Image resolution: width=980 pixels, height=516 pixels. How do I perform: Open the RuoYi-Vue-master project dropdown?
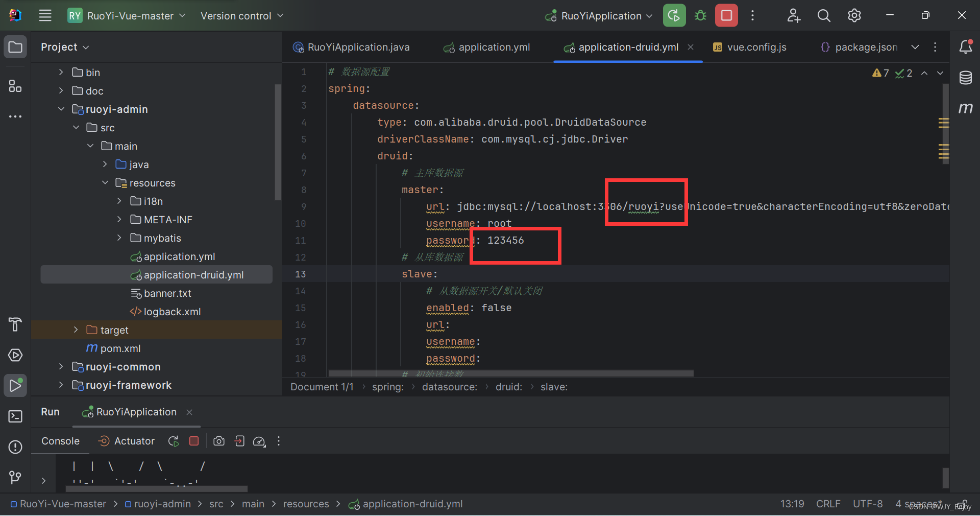pyautogui.click(x=127, y=16)
